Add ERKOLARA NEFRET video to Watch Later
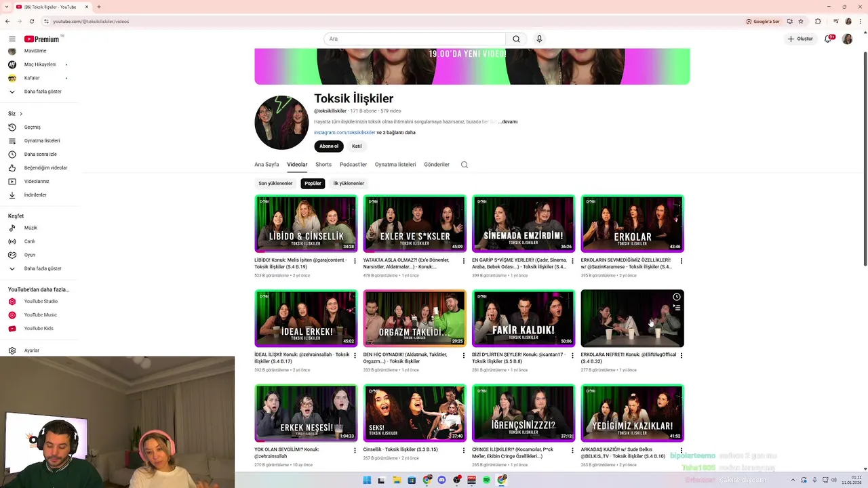The image size is (868, 488). pos(676,297)
